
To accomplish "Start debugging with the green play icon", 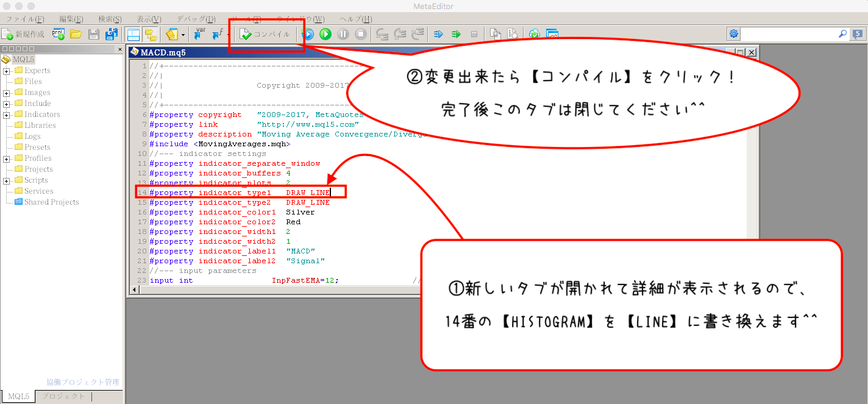I will [325, 35].
